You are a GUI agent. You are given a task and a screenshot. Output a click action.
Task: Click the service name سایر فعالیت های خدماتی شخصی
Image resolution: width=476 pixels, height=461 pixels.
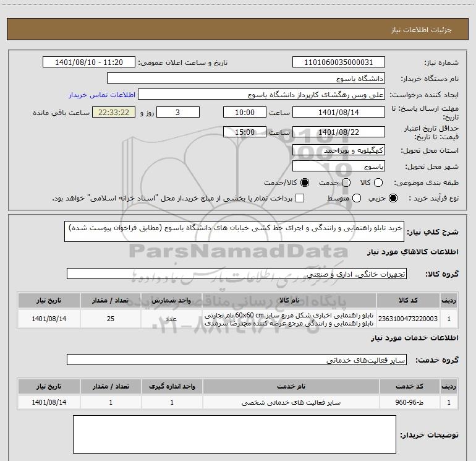tap(291, 402)
